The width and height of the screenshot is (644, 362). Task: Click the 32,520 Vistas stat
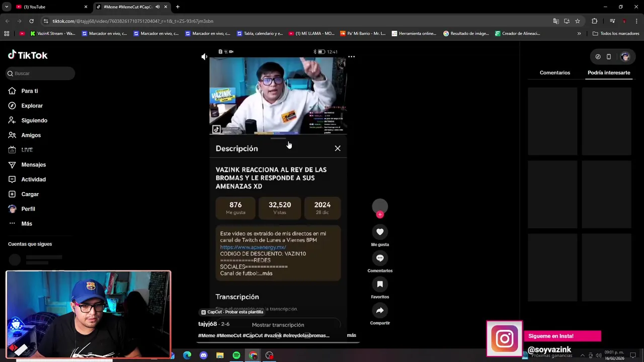[x=280, y=208]
